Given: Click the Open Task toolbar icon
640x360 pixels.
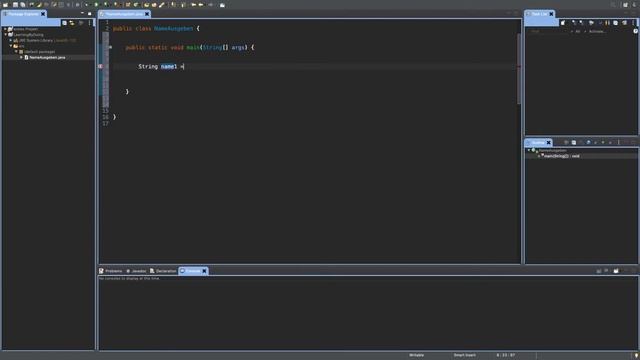Looking at the screenshot, I should [154, 5].
